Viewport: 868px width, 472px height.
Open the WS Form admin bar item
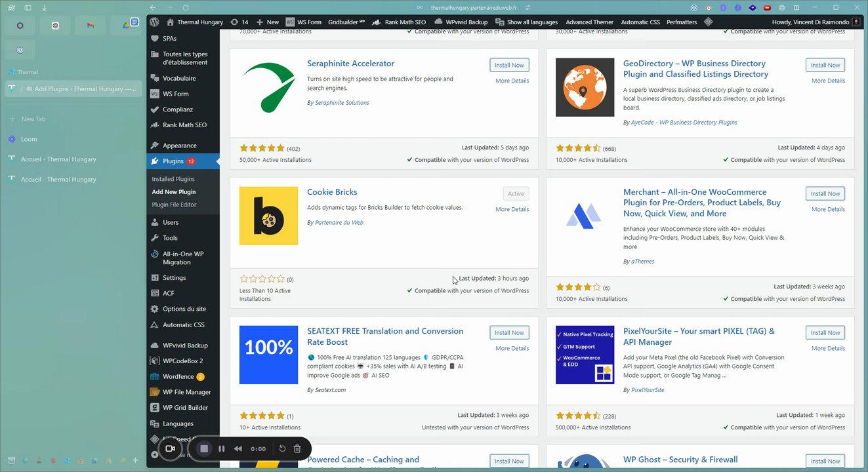point(304,22)
